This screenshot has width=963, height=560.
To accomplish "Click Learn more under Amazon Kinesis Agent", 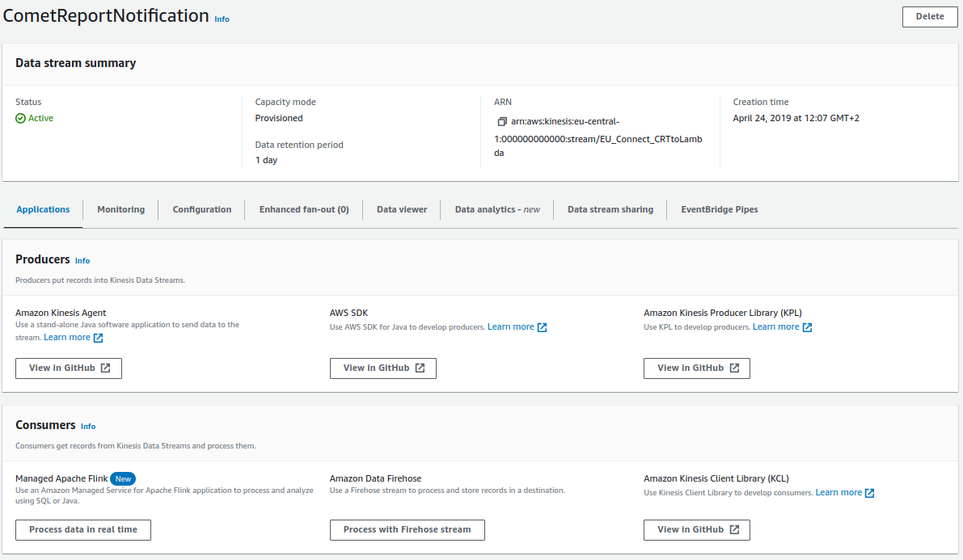I will click(67, 337).
